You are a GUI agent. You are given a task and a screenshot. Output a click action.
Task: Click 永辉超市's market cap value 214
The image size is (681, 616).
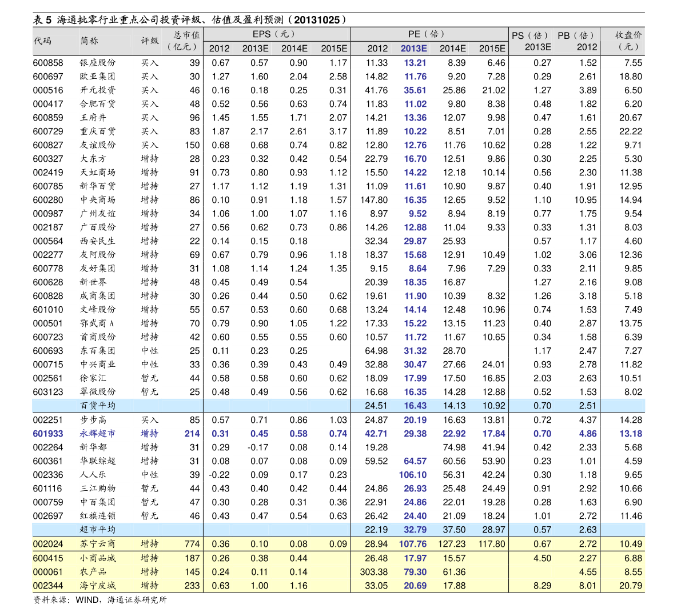[192, 434]
